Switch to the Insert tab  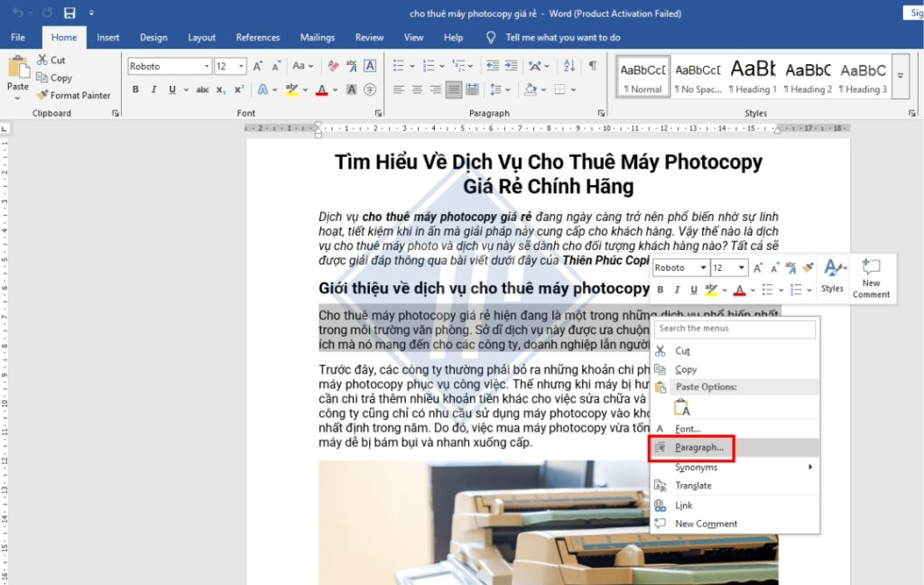click(x=108, y=37)
